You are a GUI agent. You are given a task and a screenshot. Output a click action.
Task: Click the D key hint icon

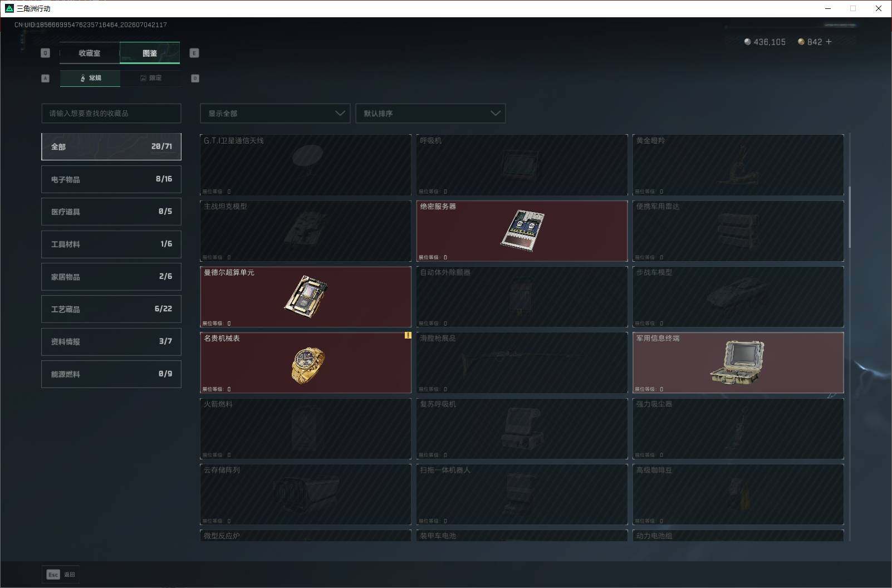[x=195, y=78]
